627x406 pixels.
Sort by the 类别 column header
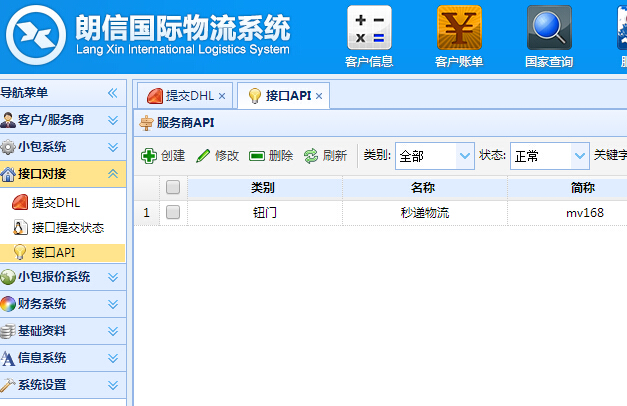pos(264,188)
